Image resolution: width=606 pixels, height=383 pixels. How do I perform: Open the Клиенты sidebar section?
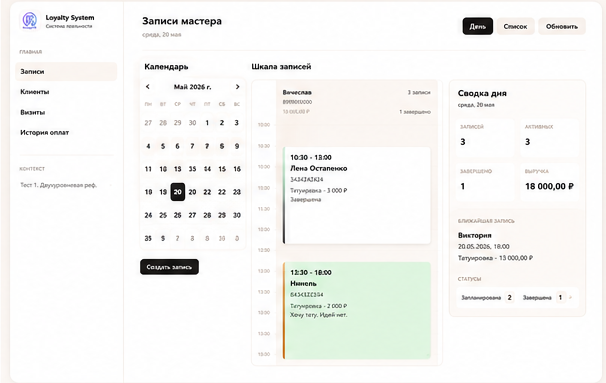[66, 92]
